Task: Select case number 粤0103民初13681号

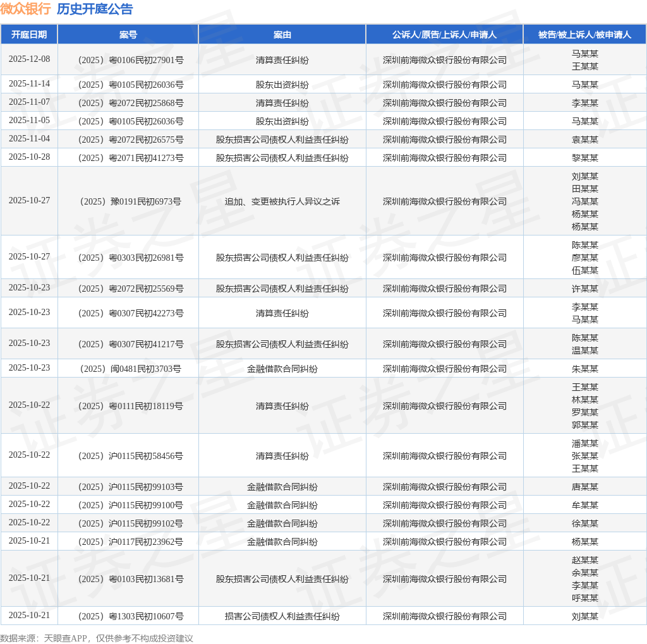Action: pos(131,578)
